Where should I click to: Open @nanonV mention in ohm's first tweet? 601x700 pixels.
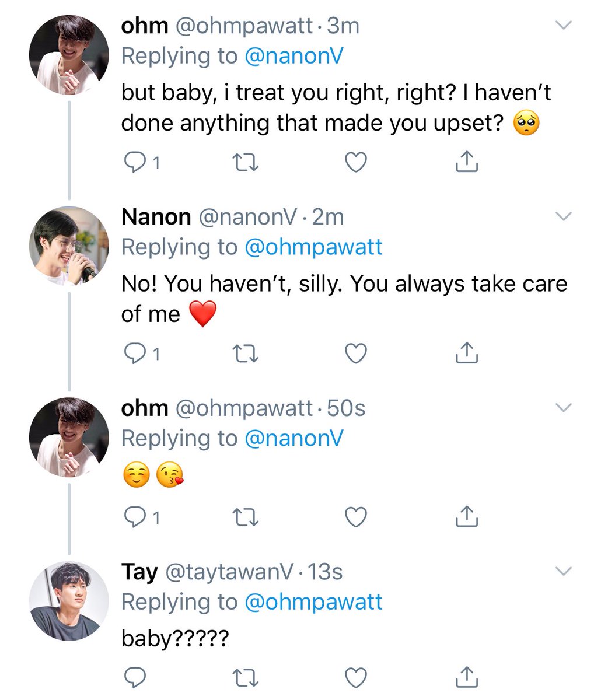click(x=293, y=56)
